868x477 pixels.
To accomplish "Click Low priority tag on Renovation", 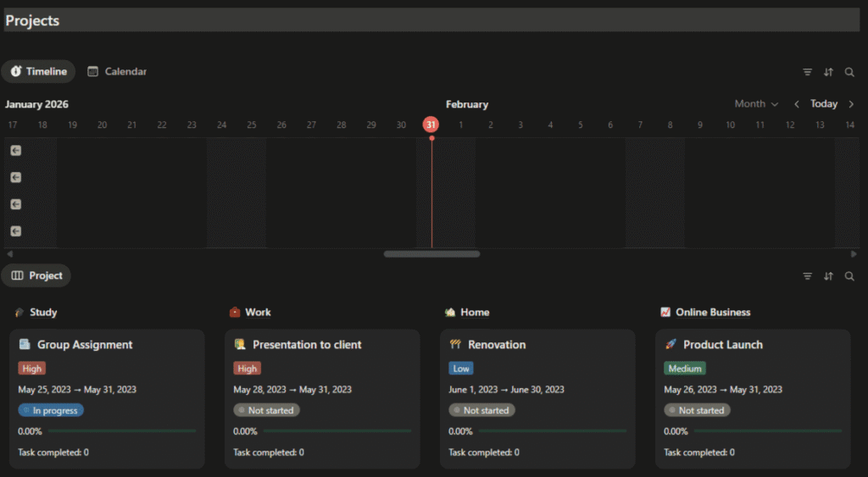I will click(460, 369).
